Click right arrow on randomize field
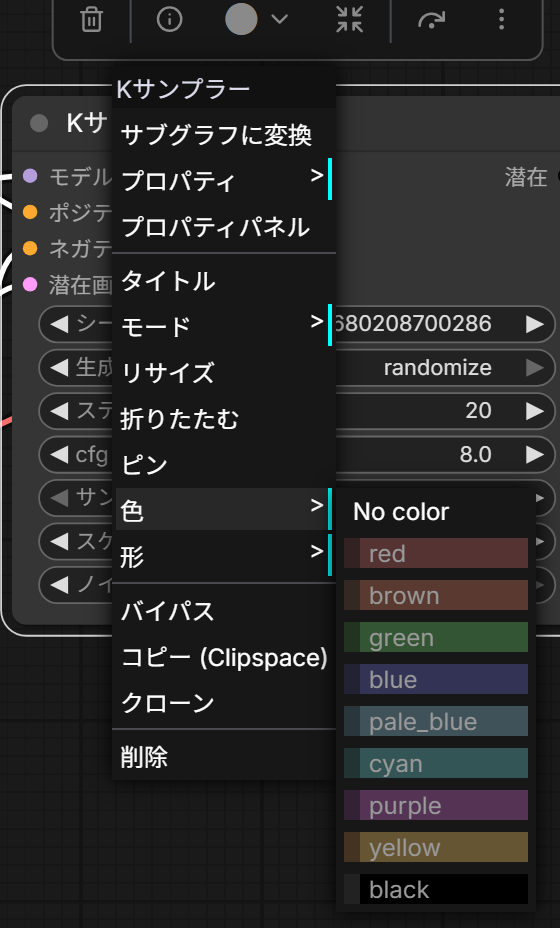 pyautogui.click(x=535, y=368)
